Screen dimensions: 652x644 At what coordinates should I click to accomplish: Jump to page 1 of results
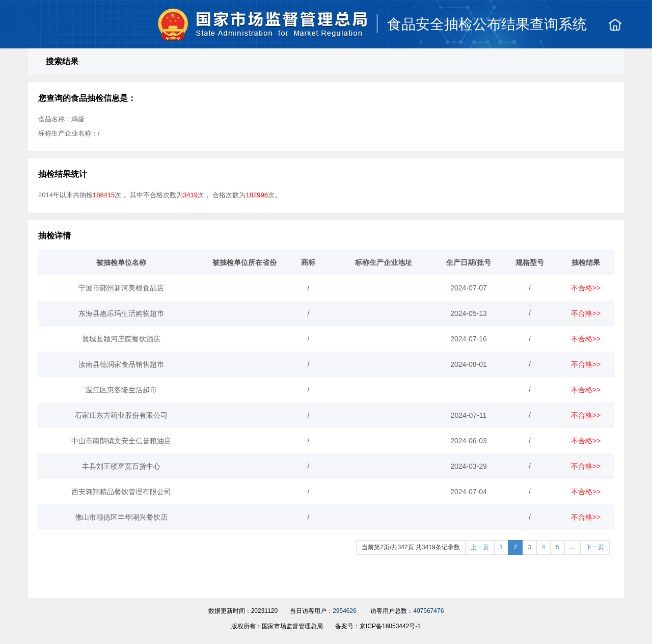click(x=501, y=547)
